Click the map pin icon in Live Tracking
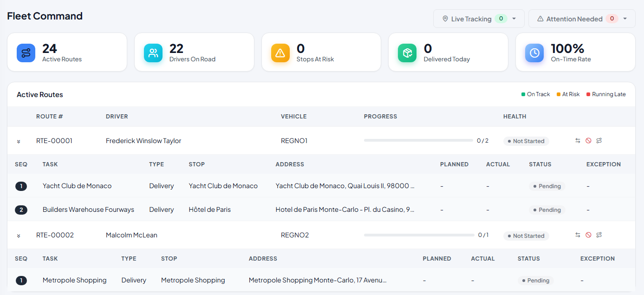Image resolution: width=644 pixels, height=295 pixels. coord(445,19)
